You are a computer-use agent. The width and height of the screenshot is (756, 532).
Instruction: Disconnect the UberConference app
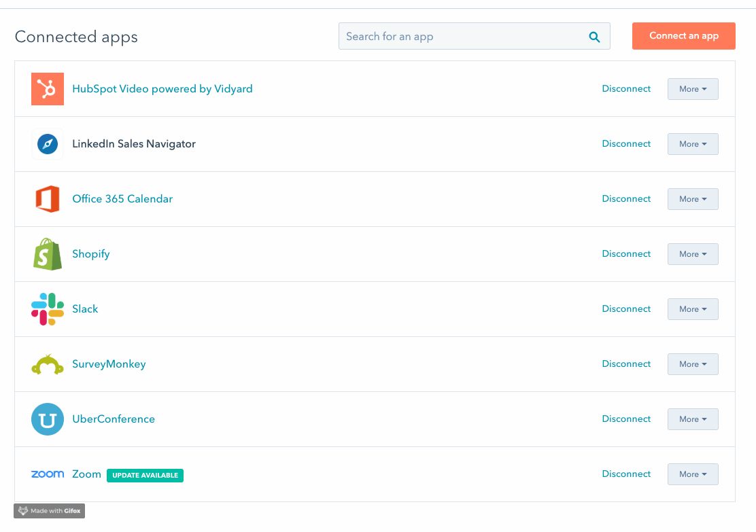626,419
